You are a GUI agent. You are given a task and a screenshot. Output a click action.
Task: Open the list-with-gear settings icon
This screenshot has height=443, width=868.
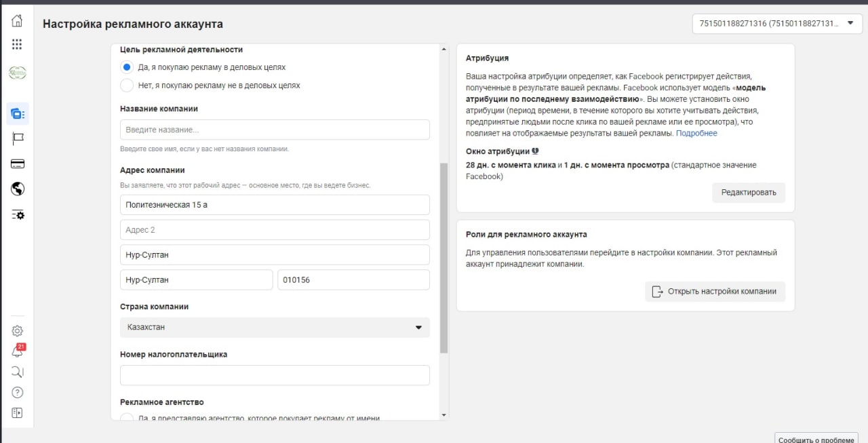18,214
